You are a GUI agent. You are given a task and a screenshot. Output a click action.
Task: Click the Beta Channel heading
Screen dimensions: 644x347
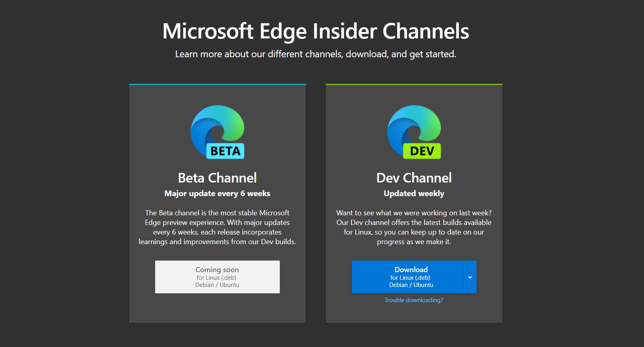click(217, 178)
